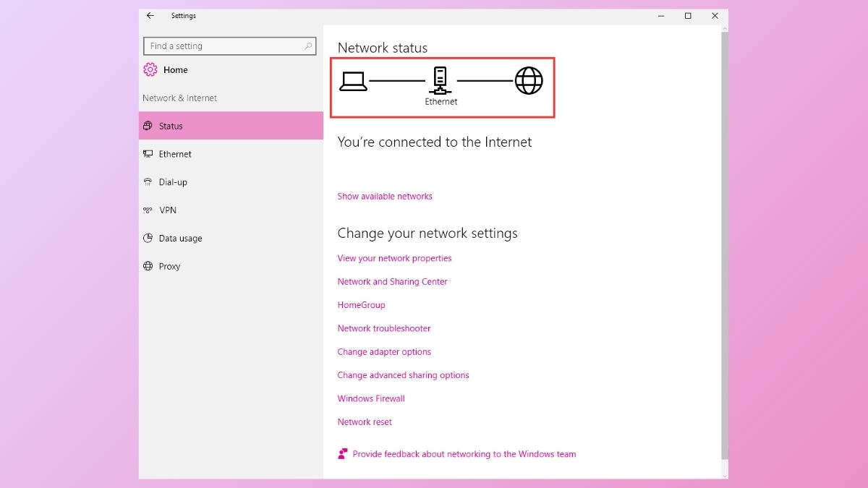Click the HomeGroup link
The width and height of the screenshot is (868, 488).
tap(361, 305)
